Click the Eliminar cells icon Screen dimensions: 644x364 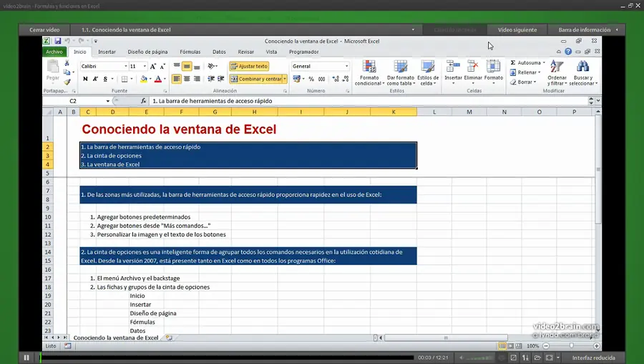point(473,66)
